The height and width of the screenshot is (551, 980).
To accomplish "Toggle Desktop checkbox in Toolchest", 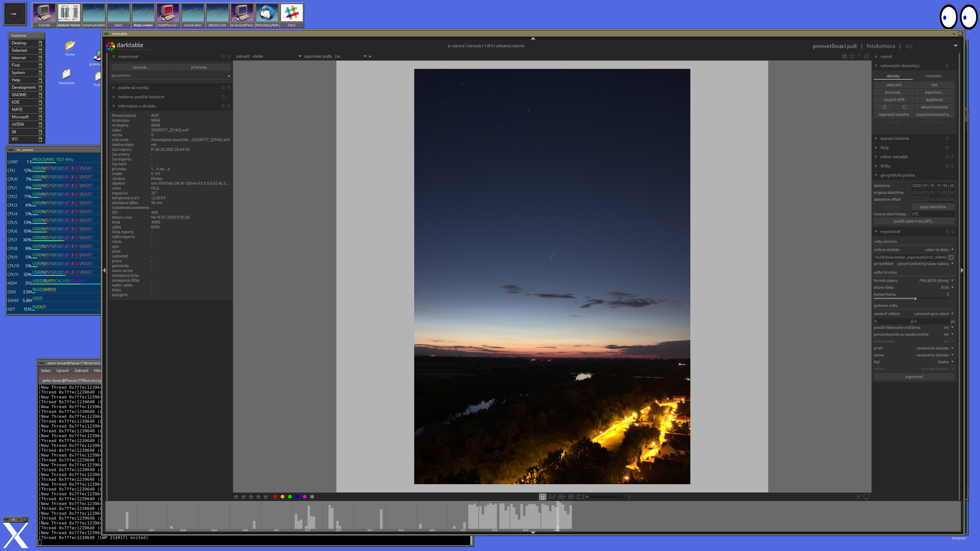I will click(40, 43).
